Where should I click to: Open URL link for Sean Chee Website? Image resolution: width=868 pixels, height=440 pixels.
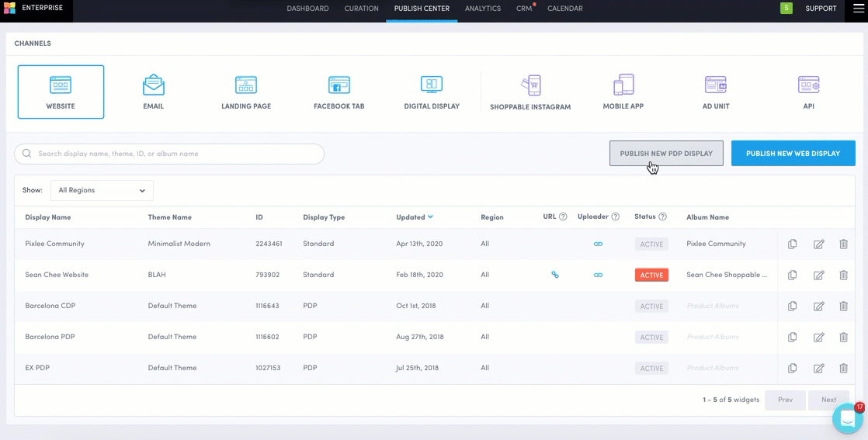tap(555, 275)
